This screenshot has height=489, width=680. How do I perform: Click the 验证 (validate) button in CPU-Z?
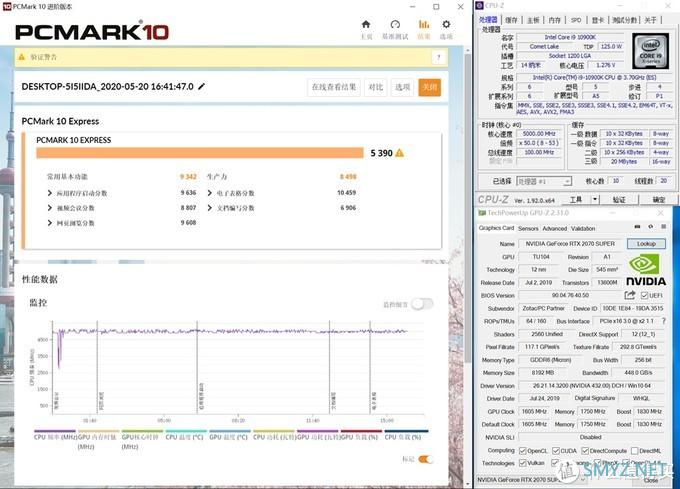tap(619, 199)
